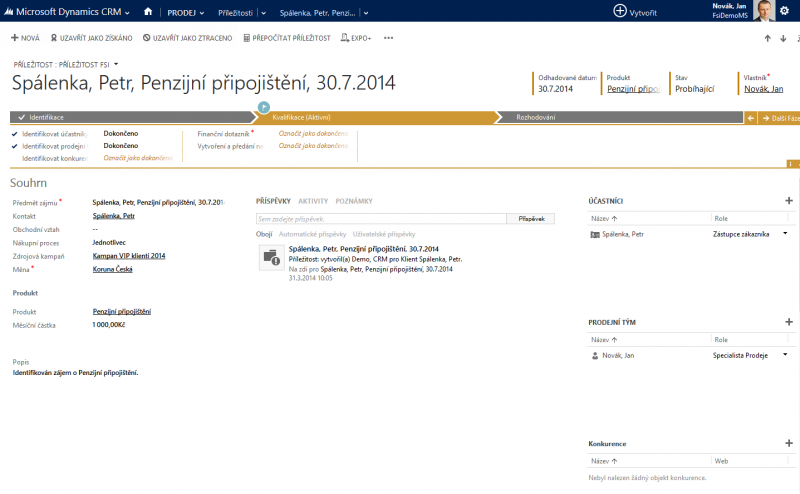Sort Prodejní tým by Název column

[x=604, y=339]
